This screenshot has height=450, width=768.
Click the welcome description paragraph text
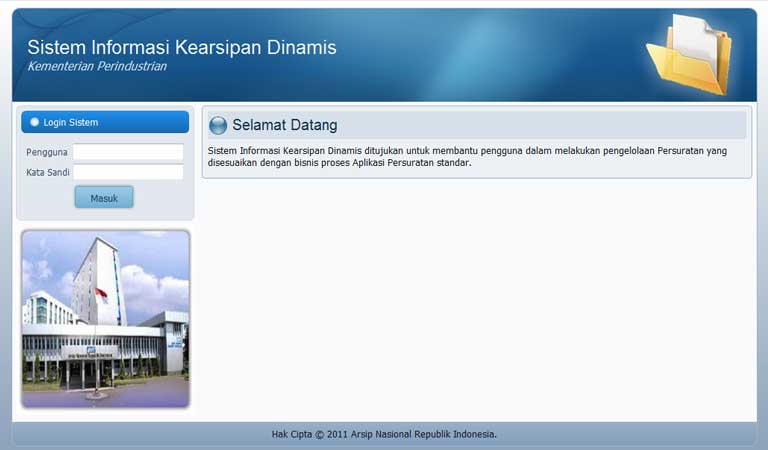[467, 157]
